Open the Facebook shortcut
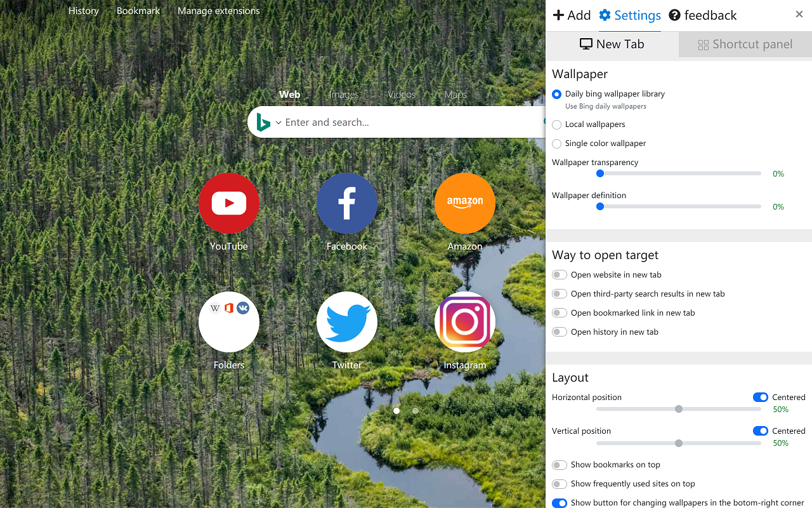This screenshot has height=508, width=812. tap(346, 203)
